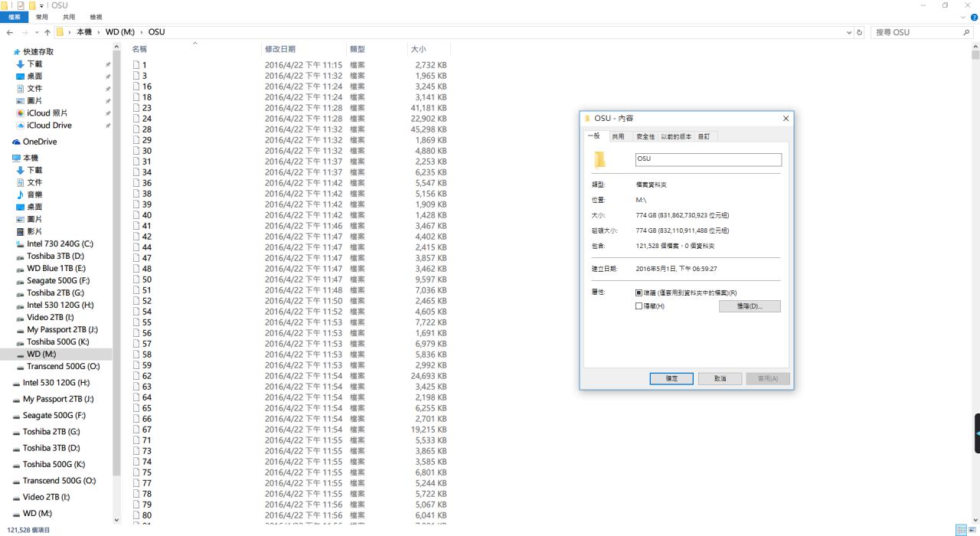Click the 確定 button in dialog
The image size is (980, 536).
click(x=671, y=378)
